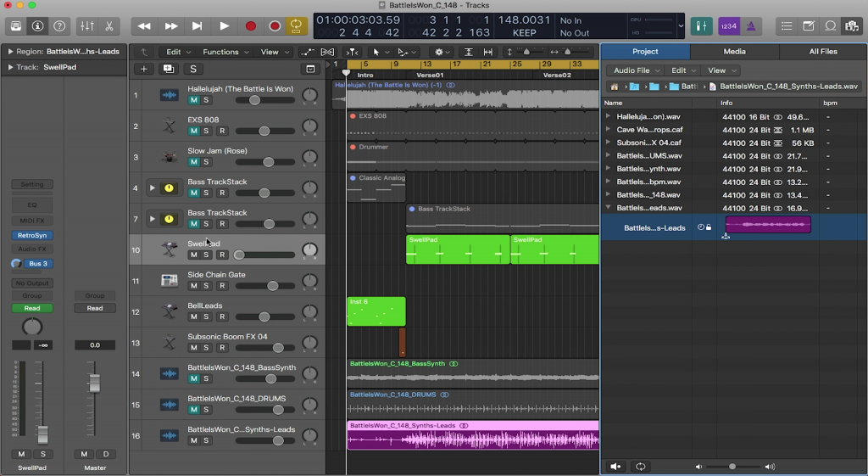Toggle the Cycle mode button
Viewport: 868px width, 476px height.
pyautogui.click(x=296, y=26)
